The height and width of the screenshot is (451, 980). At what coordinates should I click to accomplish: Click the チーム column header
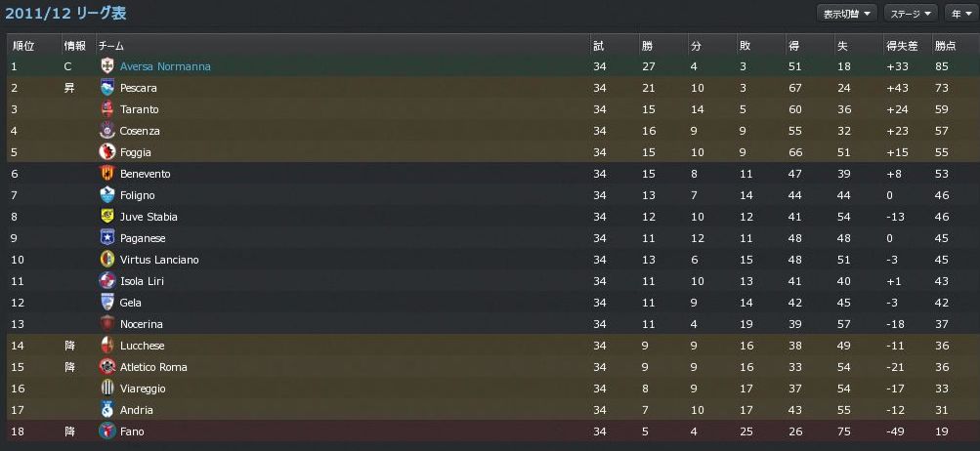pyautogui.click(x=110, y=46)
